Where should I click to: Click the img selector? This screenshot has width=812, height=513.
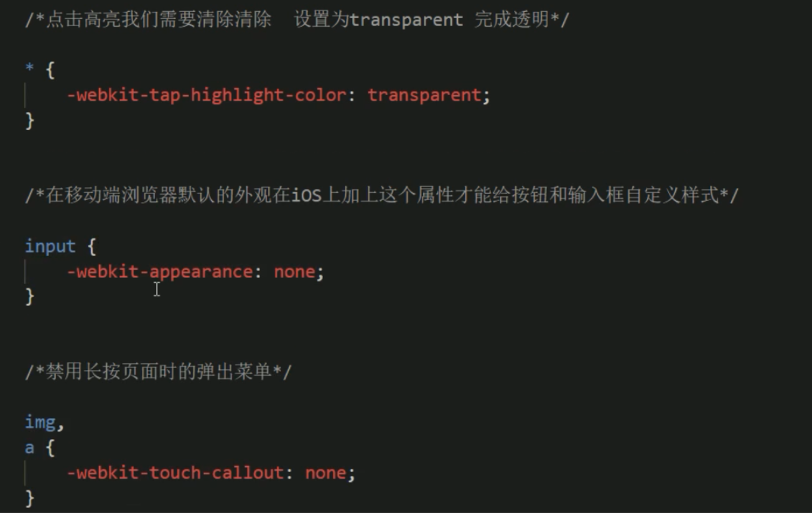(x=40, y=422)
